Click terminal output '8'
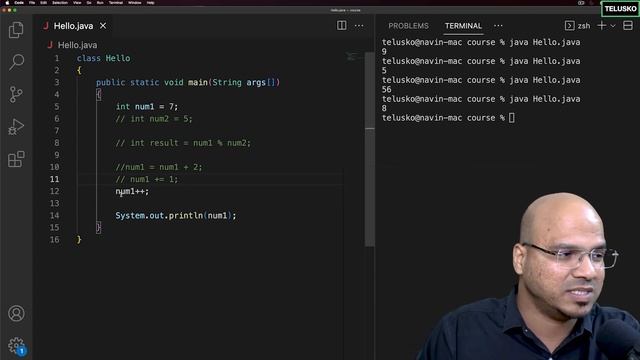The width and height of the screenshot is (640, 360). 384,108
